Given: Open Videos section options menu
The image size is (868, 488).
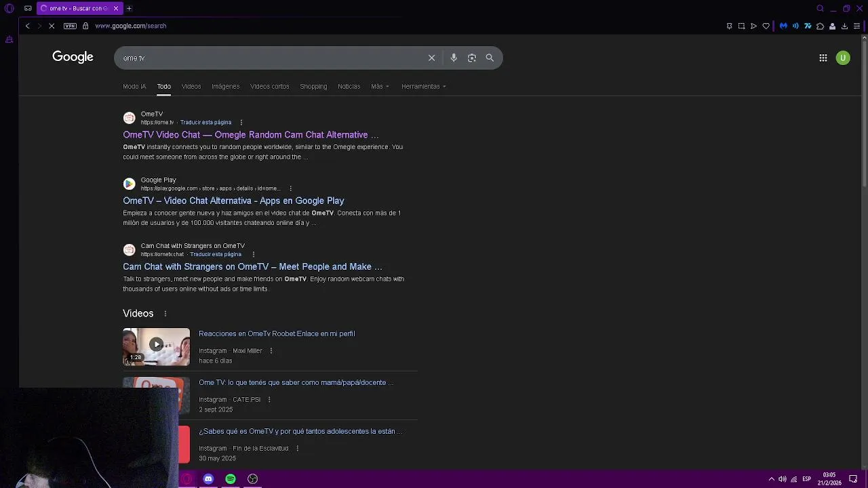Looking at the screenshot, I should (165, 313).
